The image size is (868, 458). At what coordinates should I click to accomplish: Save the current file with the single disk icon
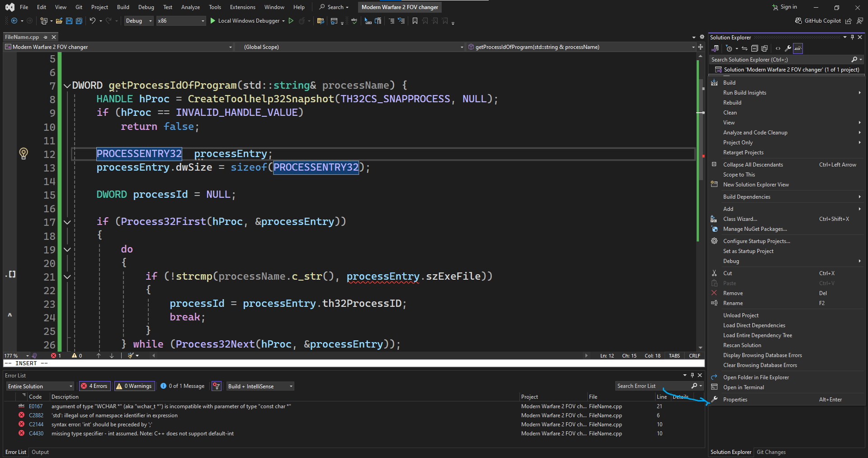(x=69, y=21)
